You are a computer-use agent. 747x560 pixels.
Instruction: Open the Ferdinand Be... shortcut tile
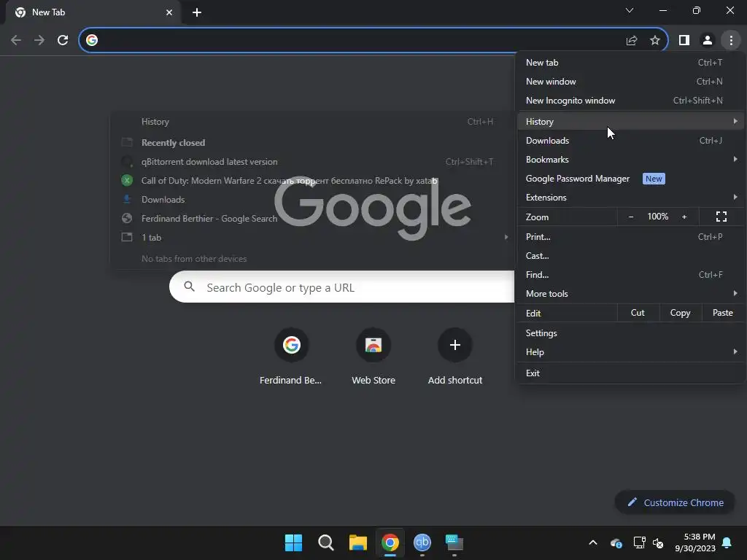click(x=291, y=357)
